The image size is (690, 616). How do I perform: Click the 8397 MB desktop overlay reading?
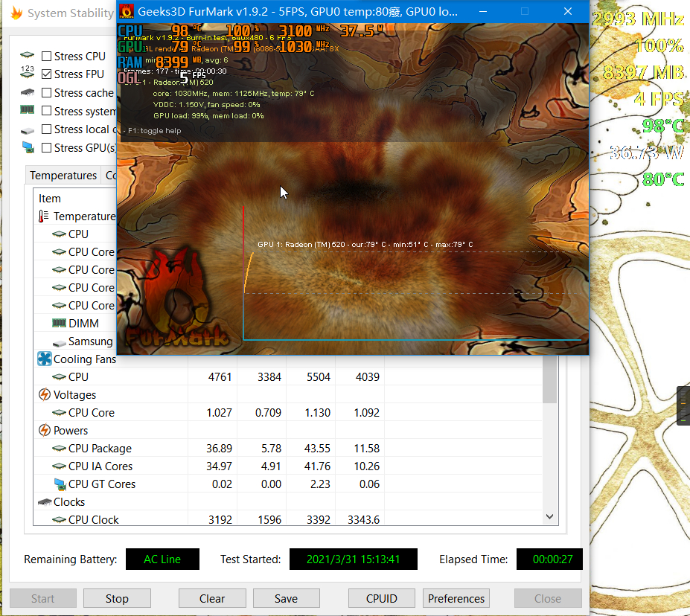point(643,72)
